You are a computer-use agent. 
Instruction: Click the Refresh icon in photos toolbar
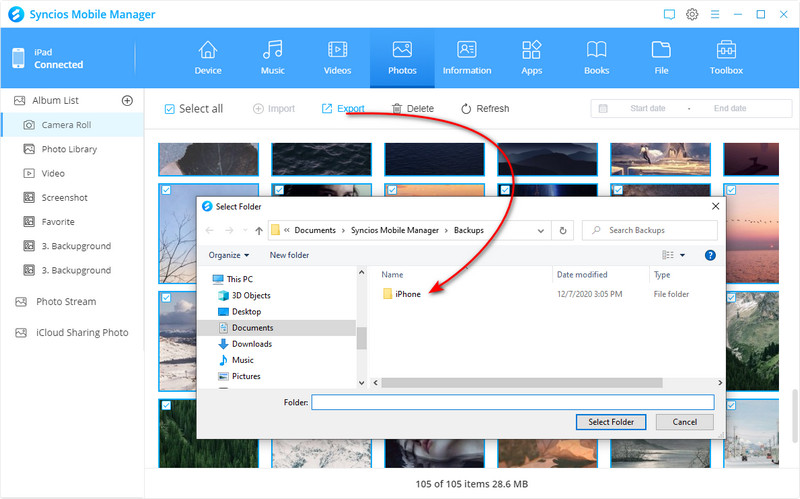coord(466,109)
